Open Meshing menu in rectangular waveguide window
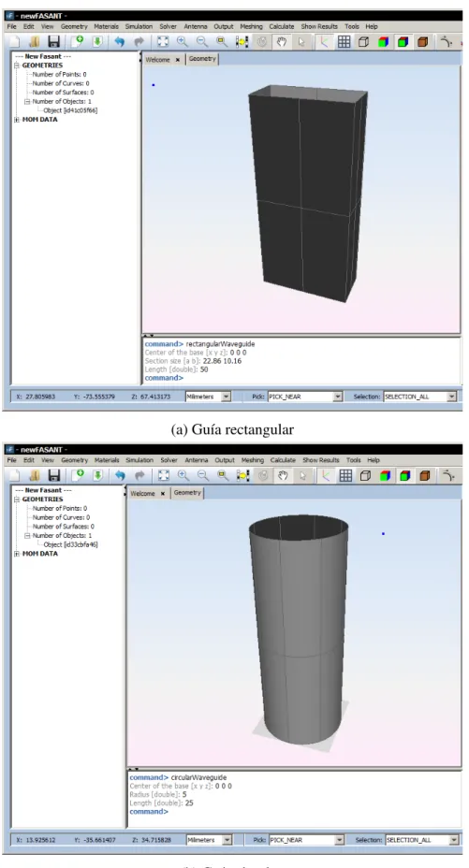The width and height of the screenshot is (469, 868). pyautogui.click(x=252, y=26)
